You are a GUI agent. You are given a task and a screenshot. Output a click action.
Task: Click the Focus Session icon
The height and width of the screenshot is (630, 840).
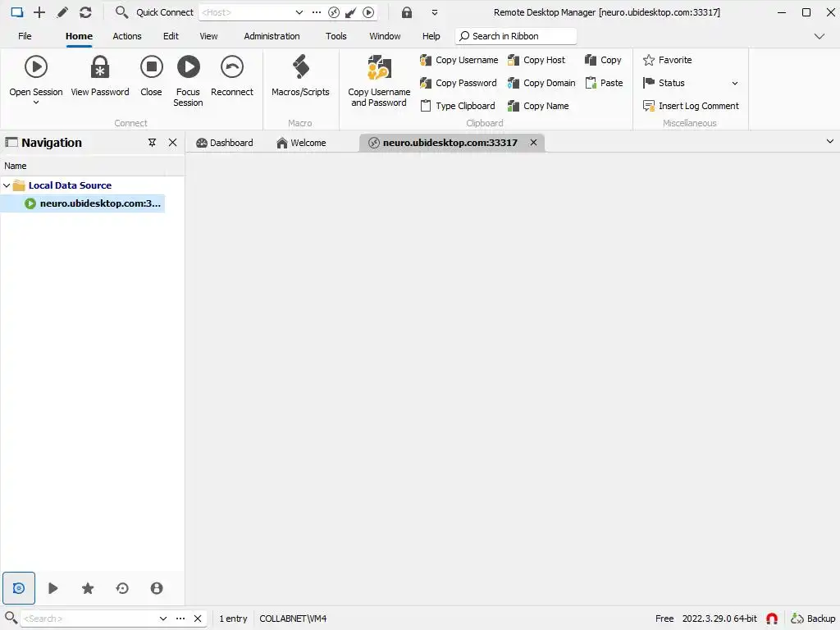pyautogui.click(x=188, y=67)
